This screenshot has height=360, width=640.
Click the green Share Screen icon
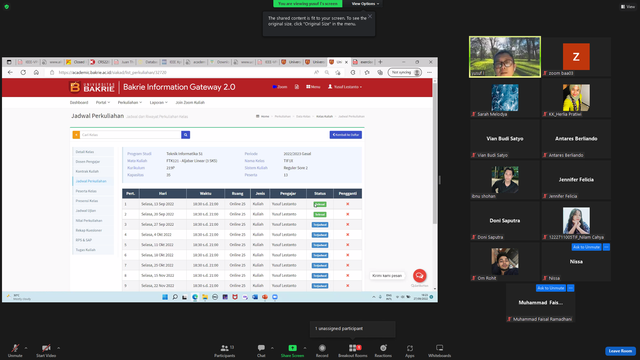click(x=293, y=348)
